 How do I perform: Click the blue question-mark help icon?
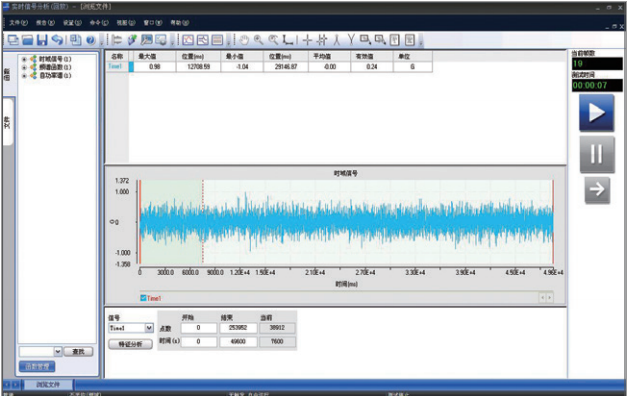tap(91, 40)
